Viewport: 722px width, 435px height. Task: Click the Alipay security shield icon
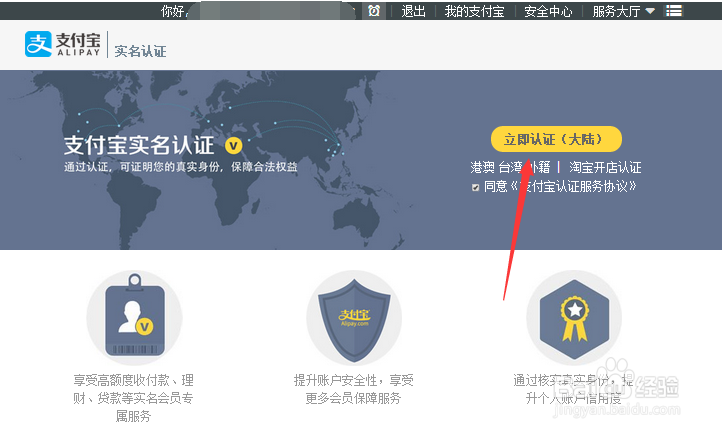[354, 318]
